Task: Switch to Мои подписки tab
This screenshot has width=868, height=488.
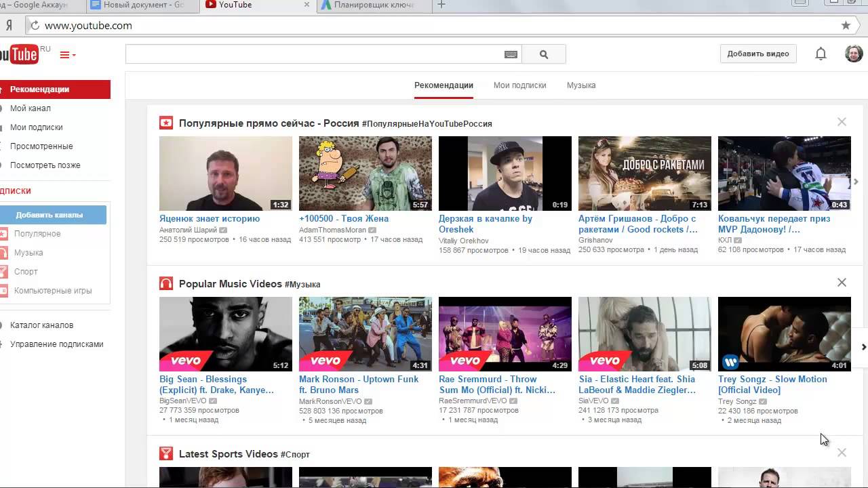Action: (x=519, y=85)
